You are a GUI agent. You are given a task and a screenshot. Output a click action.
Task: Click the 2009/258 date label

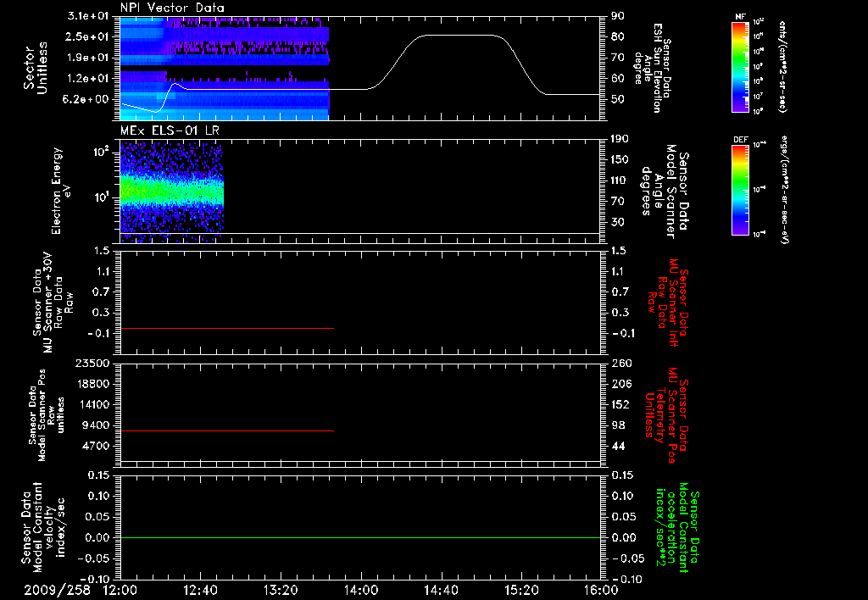tap(57, 590)
